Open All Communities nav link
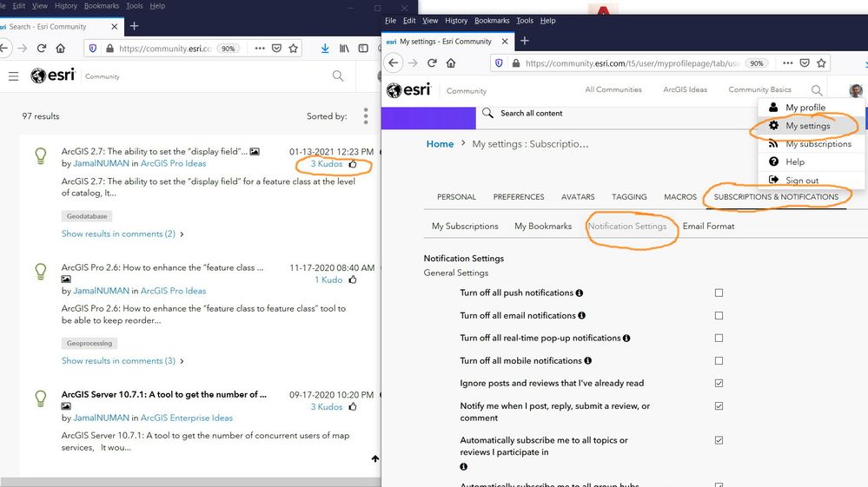The height and width of the screenshot is (487, 868). point(613,89)
